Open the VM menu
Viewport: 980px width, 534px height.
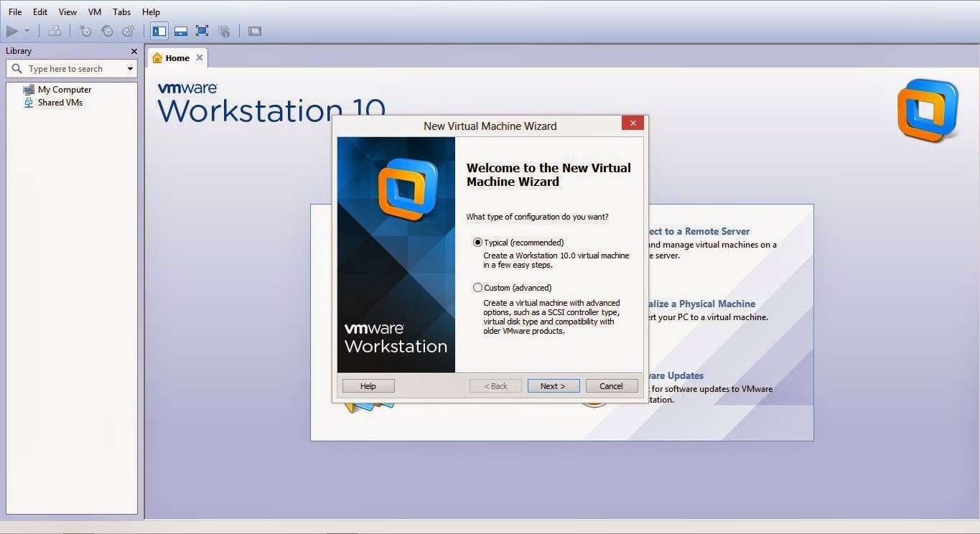pos(95,12)
